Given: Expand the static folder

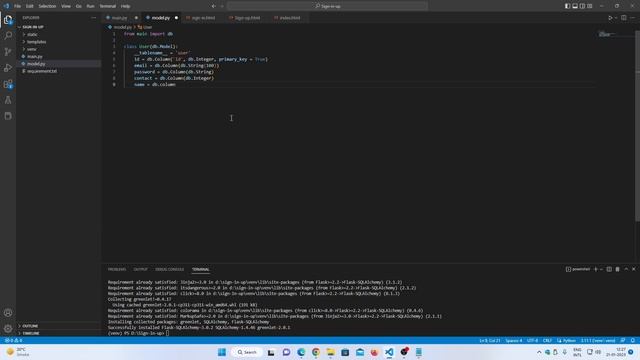Looking at the screenshot, I should click(x=32, y=34).
